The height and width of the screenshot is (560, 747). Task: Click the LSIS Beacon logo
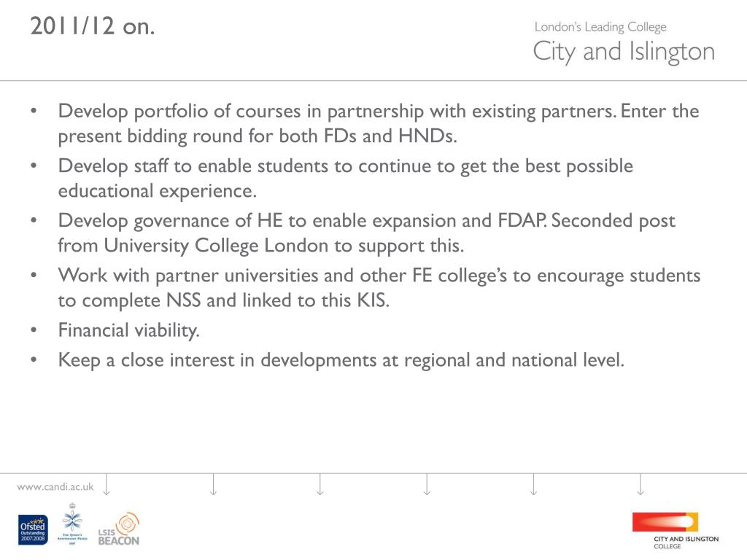tap(119, 529)
